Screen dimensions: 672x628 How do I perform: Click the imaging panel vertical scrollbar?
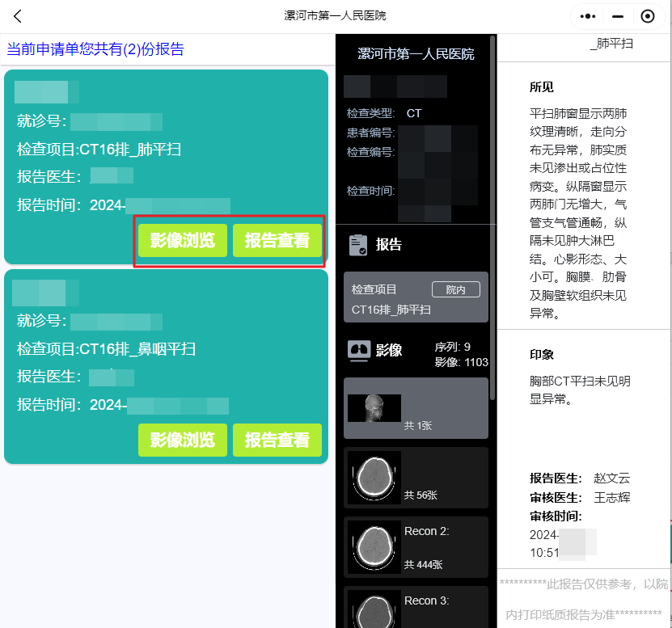[492, 242]
